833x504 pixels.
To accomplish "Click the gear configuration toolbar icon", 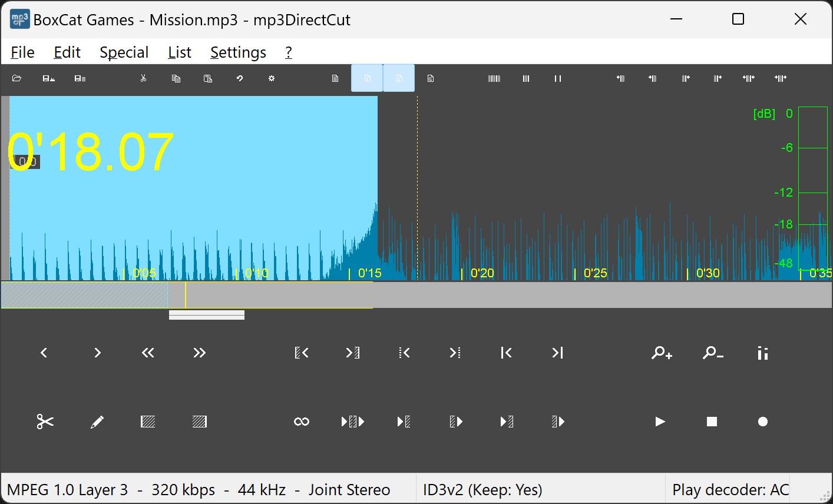I will [x=272, y=78].
